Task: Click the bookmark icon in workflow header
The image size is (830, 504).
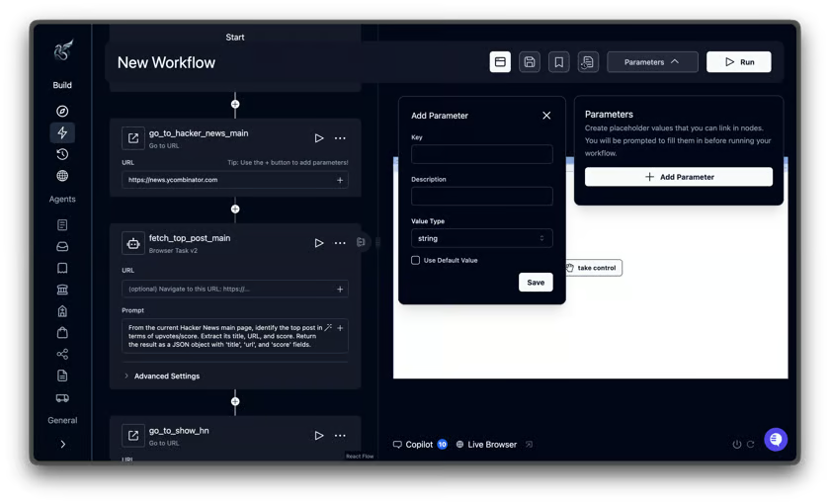Action: pos(558,62)
